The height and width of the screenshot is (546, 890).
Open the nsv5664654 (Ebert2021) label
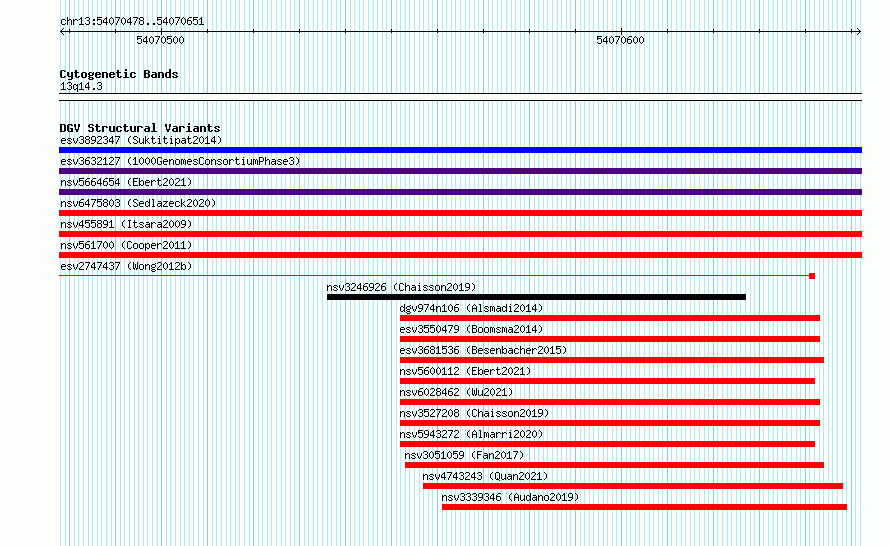coord(126,182)
